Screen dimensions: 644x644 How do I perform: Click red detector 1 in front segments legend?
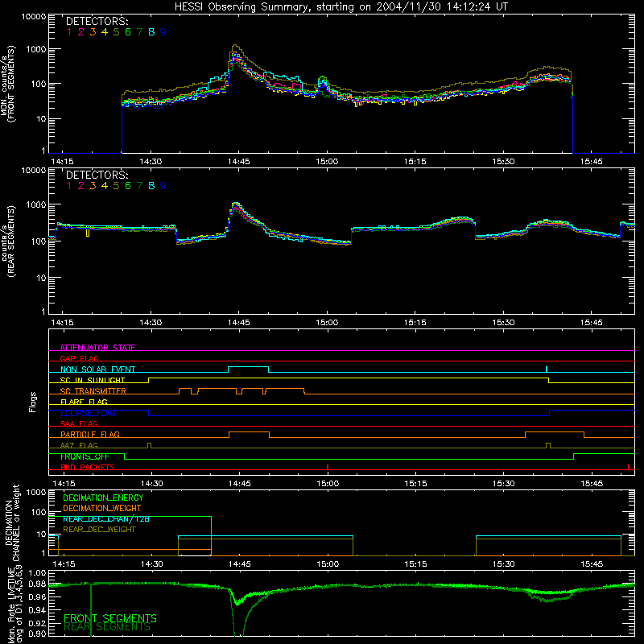coord(69,32)
